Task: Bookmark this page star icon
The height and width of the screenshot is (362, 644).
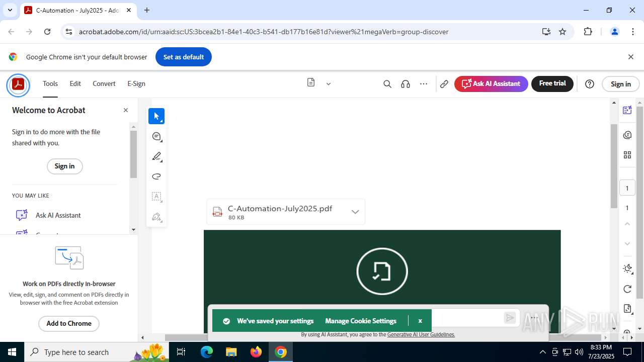Action: (x=562, y=32)
